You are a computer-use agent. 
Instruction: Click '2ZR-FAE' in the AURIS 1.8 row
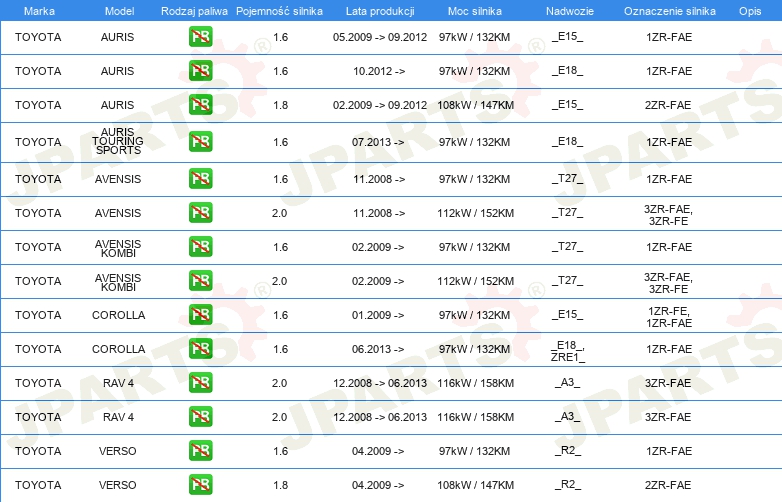[x=668, y=105]
